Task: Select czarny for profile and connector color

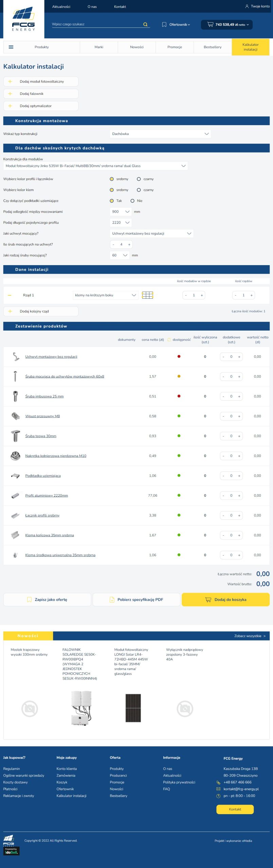Action: coord(139,179)
